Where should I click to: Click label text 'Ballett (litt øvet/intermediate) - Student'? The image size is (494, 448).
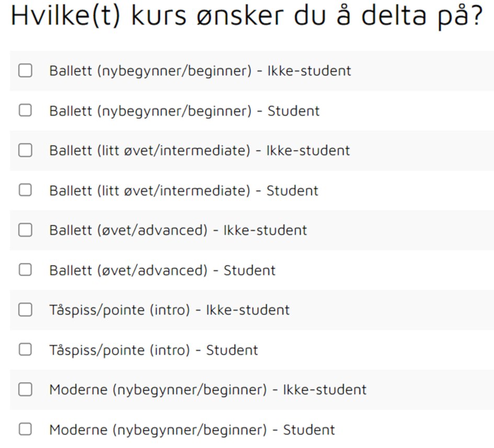click(183, 191)
